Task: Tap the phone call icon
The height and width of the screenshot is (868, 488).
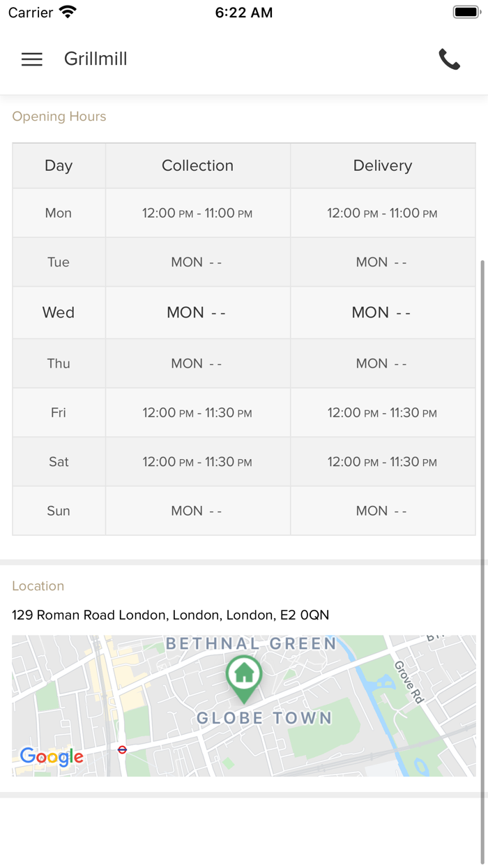Action: [450, 59]
